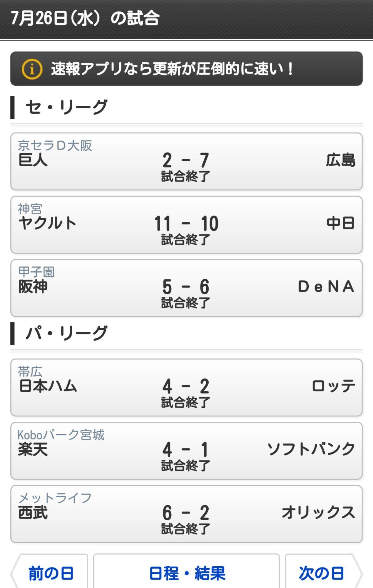Open 日程・結果 schedule and results
This screenshot has height=588, width=373.
pos(186,573)
